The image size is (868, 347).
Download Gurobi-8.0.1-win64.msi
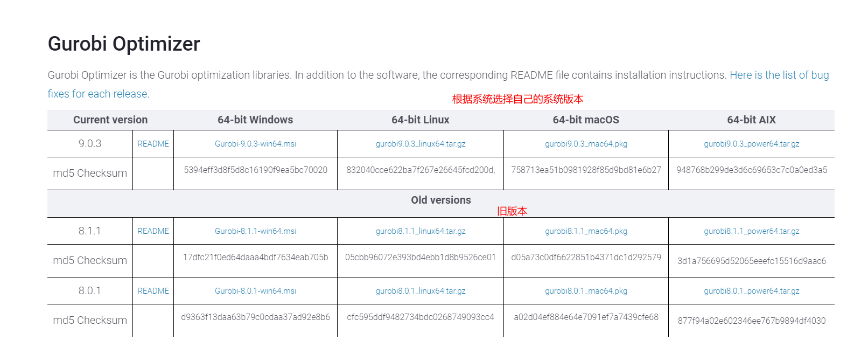click(256, 291)
